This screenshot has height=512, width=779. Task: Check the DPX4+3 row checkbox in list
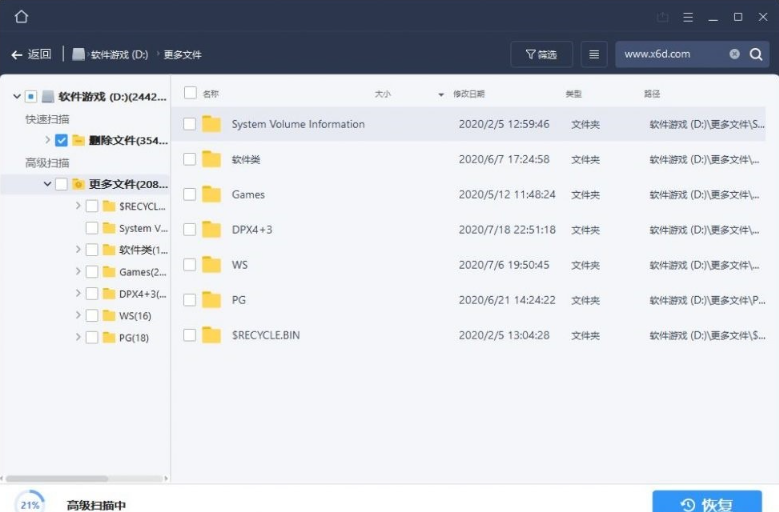click(189, 229)
